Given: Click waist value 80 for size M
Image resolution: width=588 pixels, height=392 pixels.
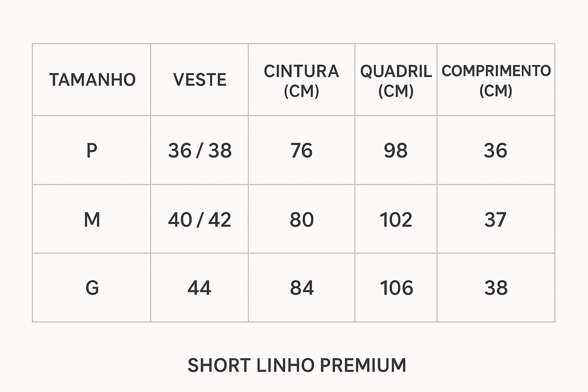Looking at the screenshot, I should coord(301,220).
